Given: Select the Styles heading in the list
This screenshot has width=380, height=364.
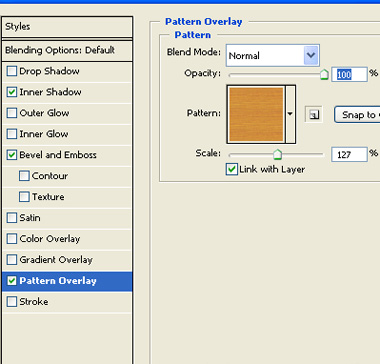Looking at the screenshot, I should pyautogui.click(x=18, y=27).
